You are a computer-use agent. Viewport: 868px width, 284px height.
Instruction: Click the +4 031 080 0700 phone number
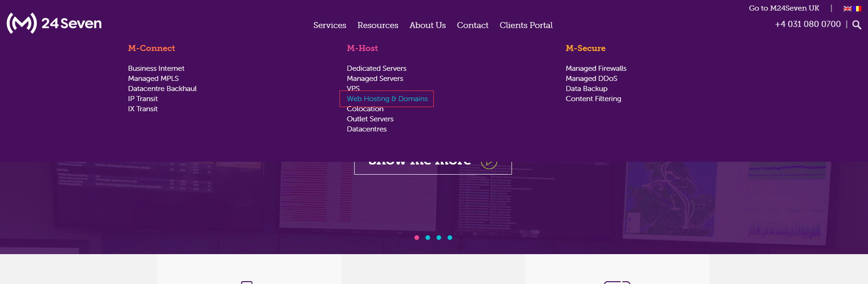point(808,24)
